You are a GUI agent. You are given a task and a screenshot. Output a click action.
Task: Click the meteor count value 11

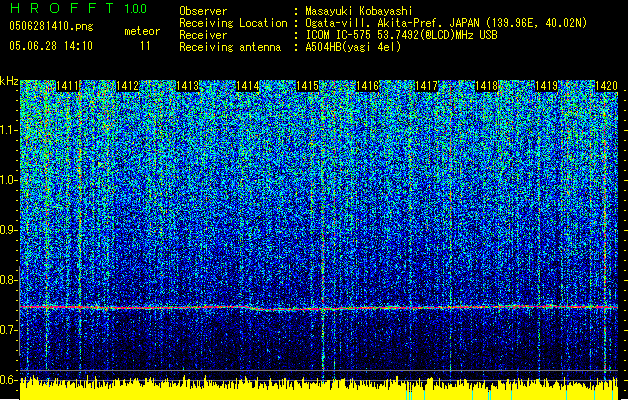[146, 45]
